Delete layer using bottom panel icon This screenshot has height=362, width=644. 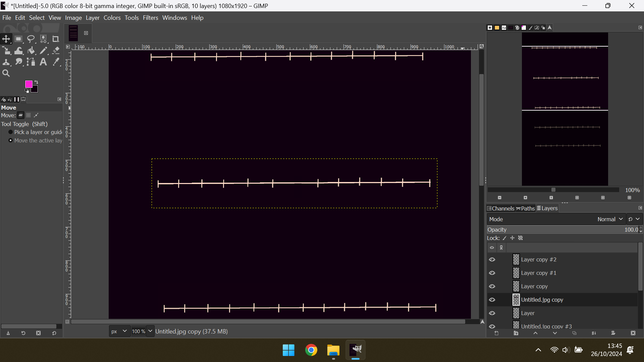(633, 333)
